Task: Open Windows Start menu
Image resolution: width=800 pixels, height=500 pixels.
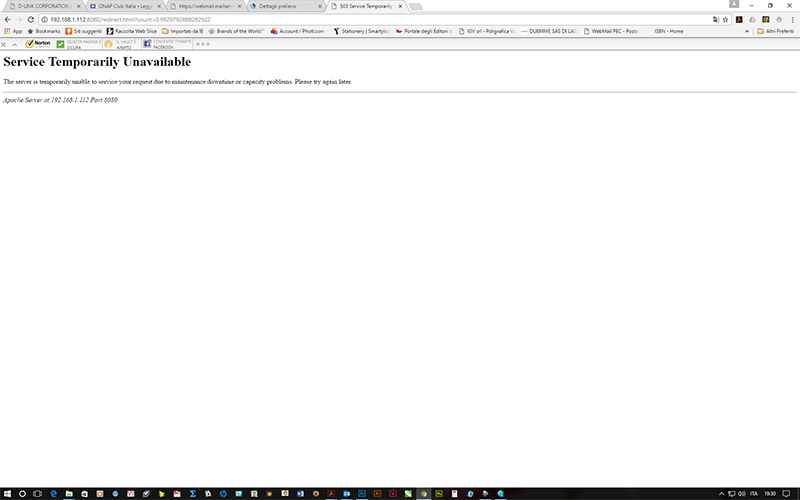Action: click(x=7, y=493)
